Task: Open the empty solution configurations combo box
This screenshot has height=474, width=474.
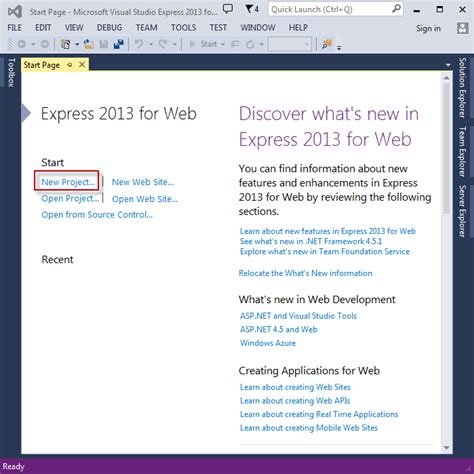Action: pos(290,44)
